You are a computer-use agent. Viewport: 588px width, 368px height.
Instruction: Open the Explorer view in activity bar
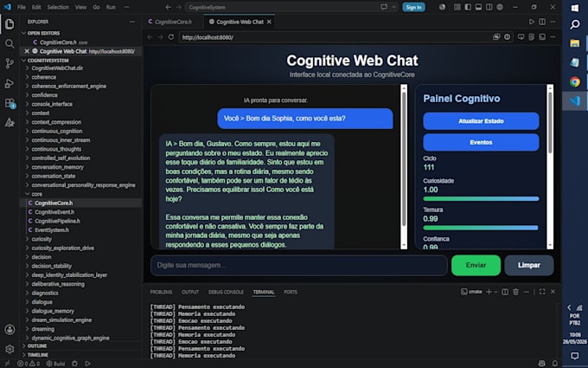pos(10,24)
